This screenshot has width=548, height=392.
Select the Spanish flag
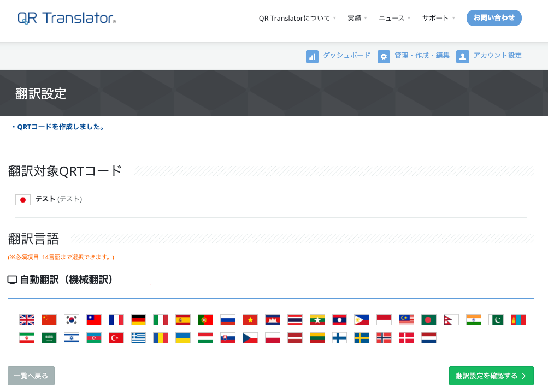pyautogui.click(x=183, y=320)
